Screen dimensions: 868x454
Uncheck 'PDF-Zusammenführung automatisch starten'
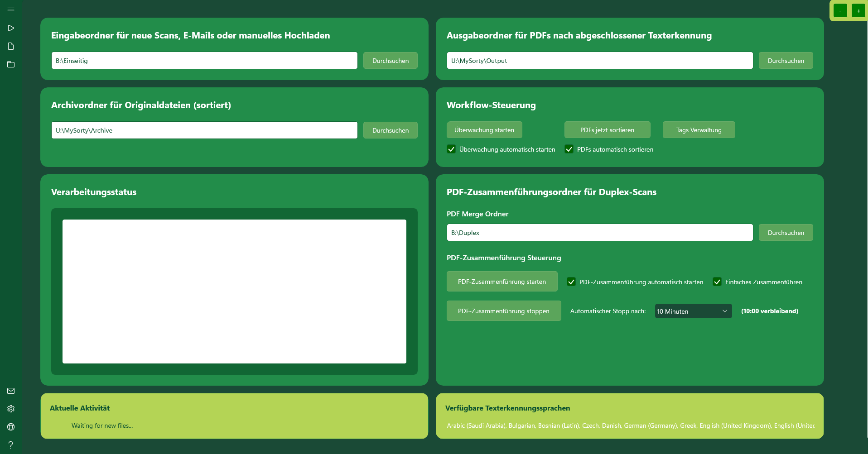pyautogui.click(x=571, y=282)
